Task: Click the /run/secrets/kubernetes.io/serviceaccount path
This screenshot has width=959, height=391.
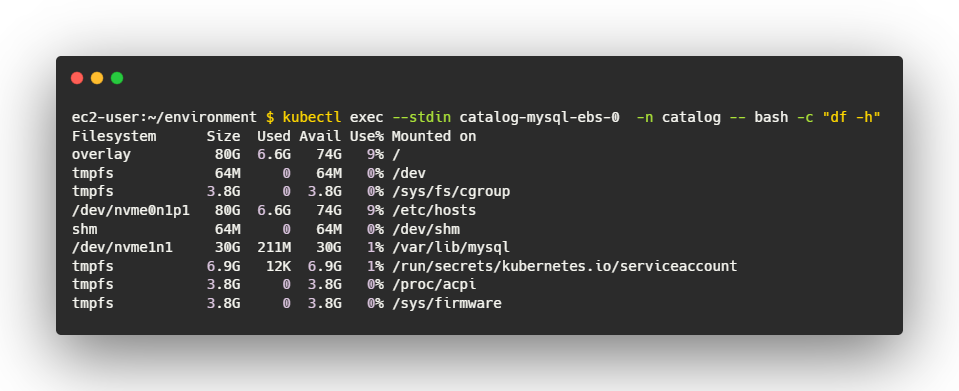Action: [x=565, y=266]
